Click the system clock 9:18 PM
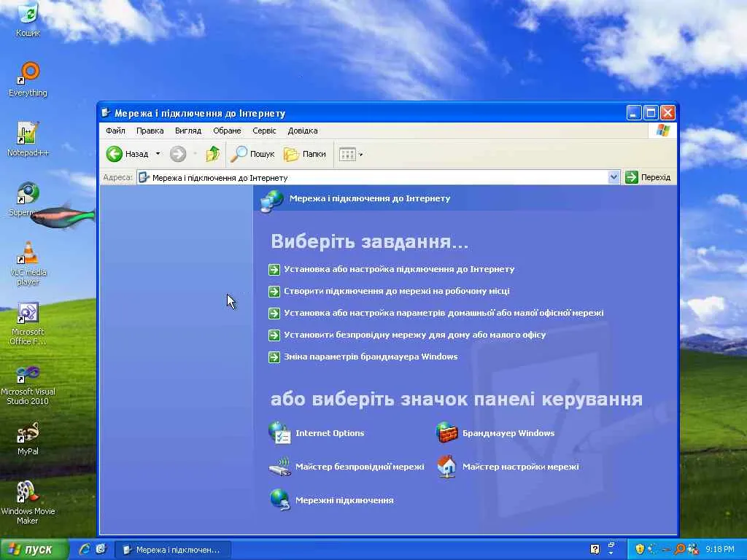747x560 pixels. click(x=719, y=549)
